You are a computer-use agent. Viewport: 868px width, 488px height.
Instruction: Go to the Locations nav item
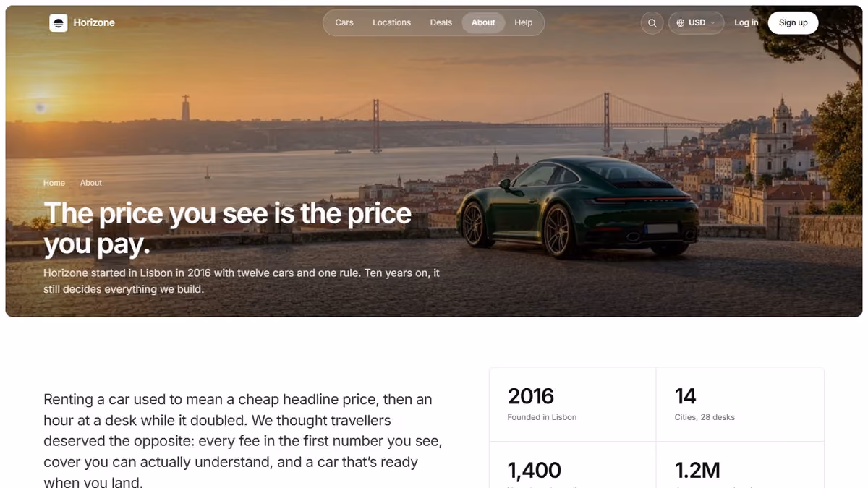click(x=391, y=22)
